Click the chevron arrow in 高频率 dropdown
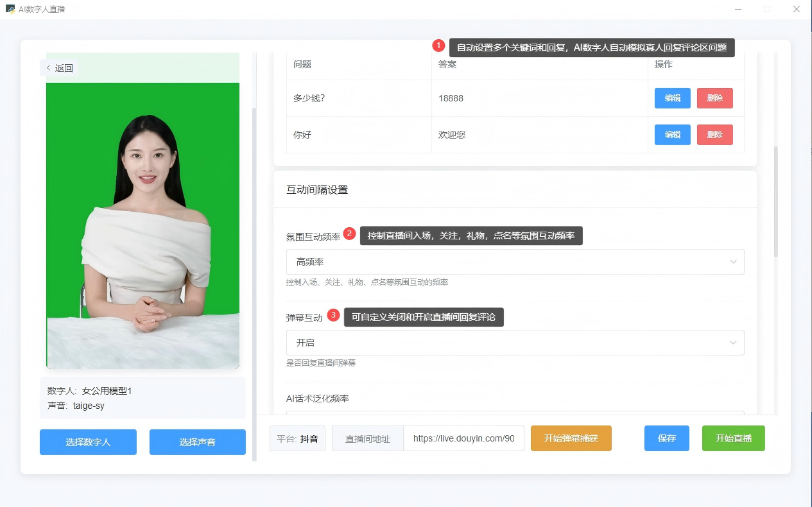 click(x=733, y=262)
